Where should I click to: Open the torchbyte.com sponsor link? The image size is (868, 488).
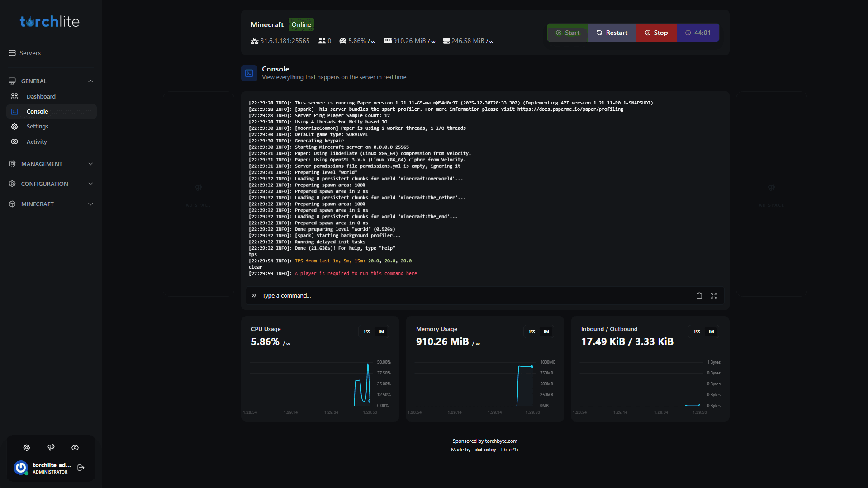[501, 441]
